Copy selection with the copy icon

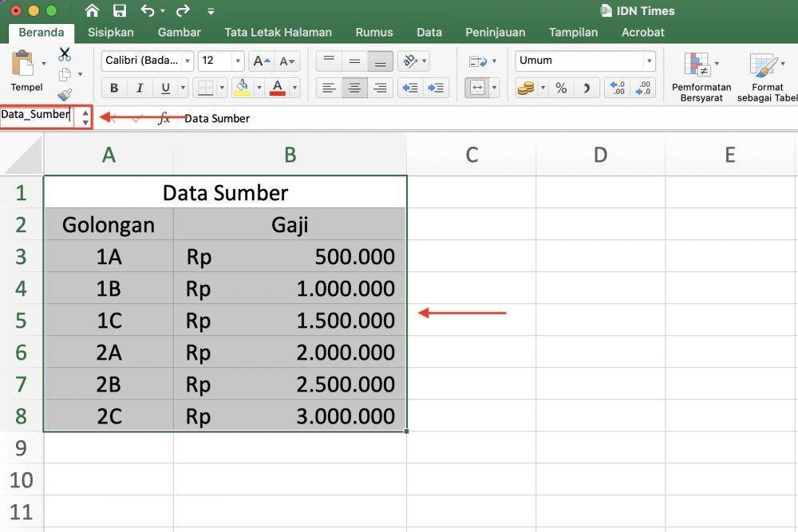(x=65, y=74)
